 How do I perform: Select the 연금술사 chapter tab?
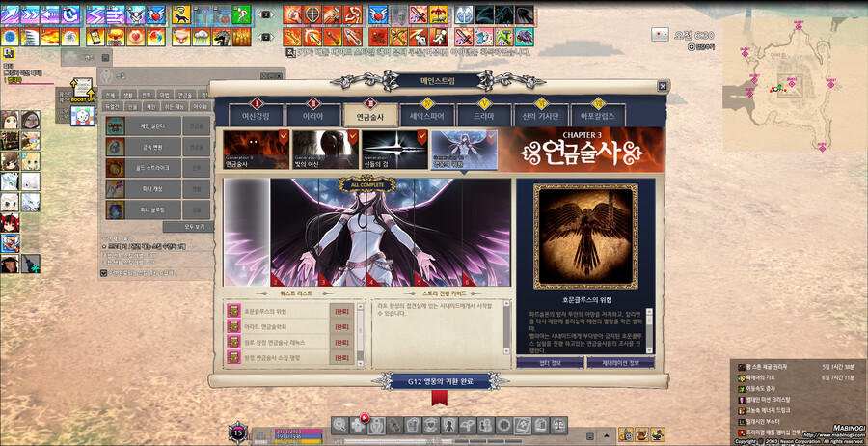click(x=369, y=115)
